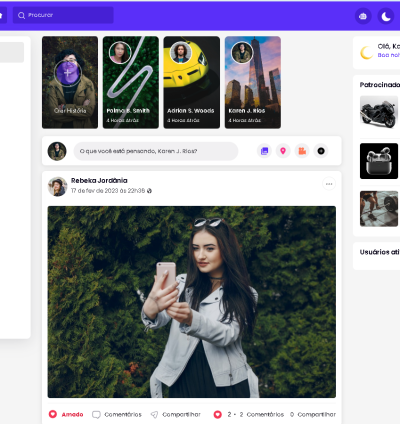Open Karen J. Rios' story card

(253, 82)
